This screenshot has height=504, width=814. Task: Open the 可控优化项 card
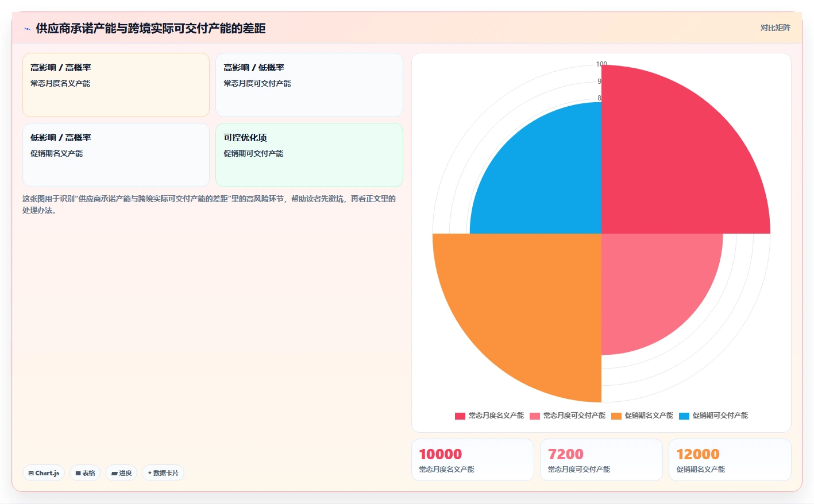(x=309, y=155)
